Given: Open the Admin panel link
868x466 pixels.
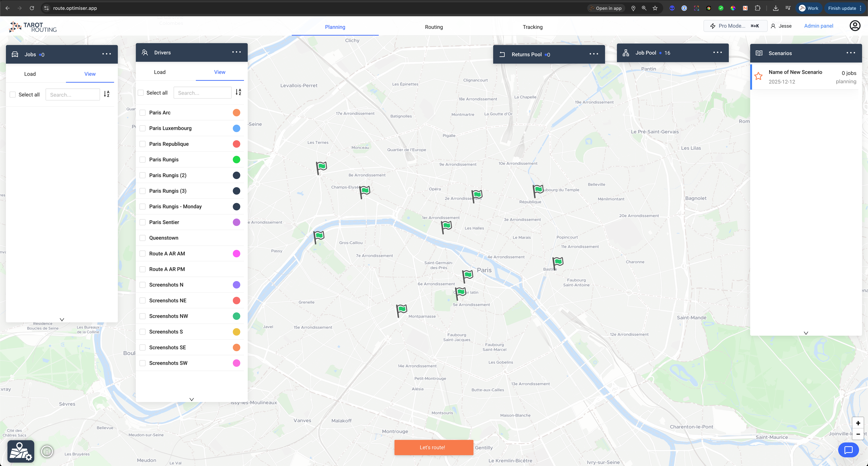Looking at the screenshot, I should pos(818,26).
